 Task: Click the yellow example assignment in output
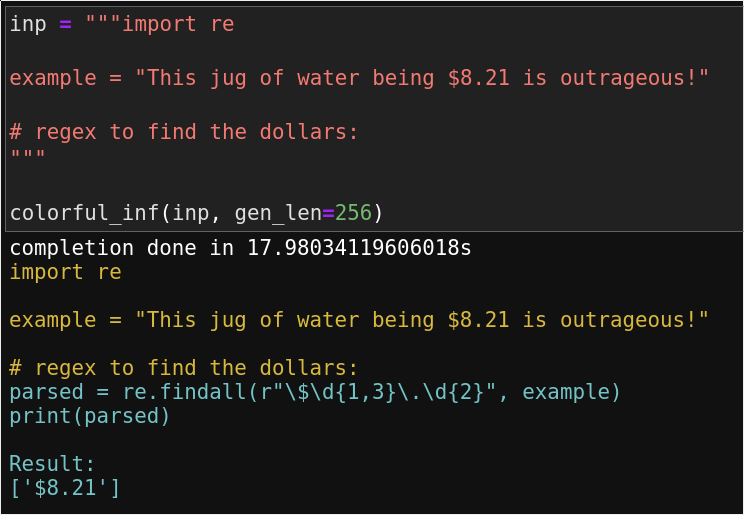point(359,320)
